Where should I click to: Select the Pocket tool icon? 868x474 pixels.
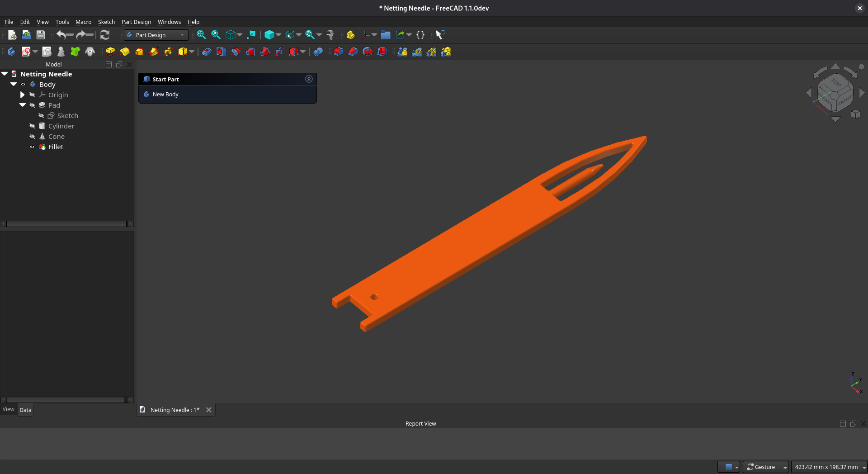pos(207,52)
